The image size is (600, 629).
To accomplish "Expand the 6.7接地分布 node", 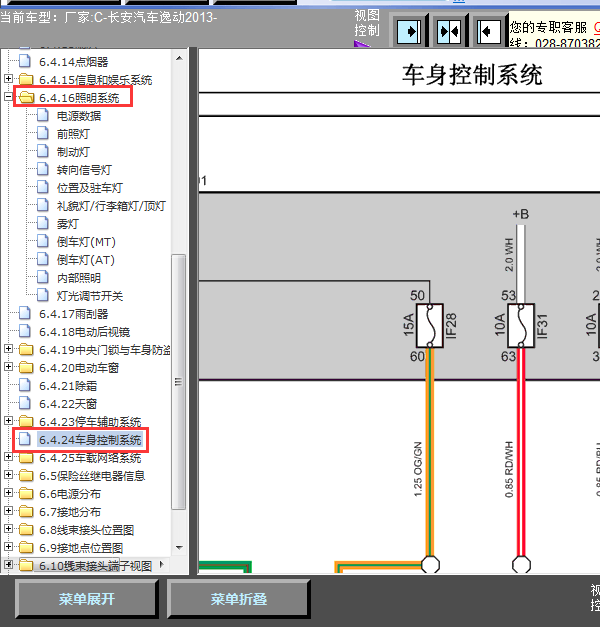I will [x=8, y=511].
